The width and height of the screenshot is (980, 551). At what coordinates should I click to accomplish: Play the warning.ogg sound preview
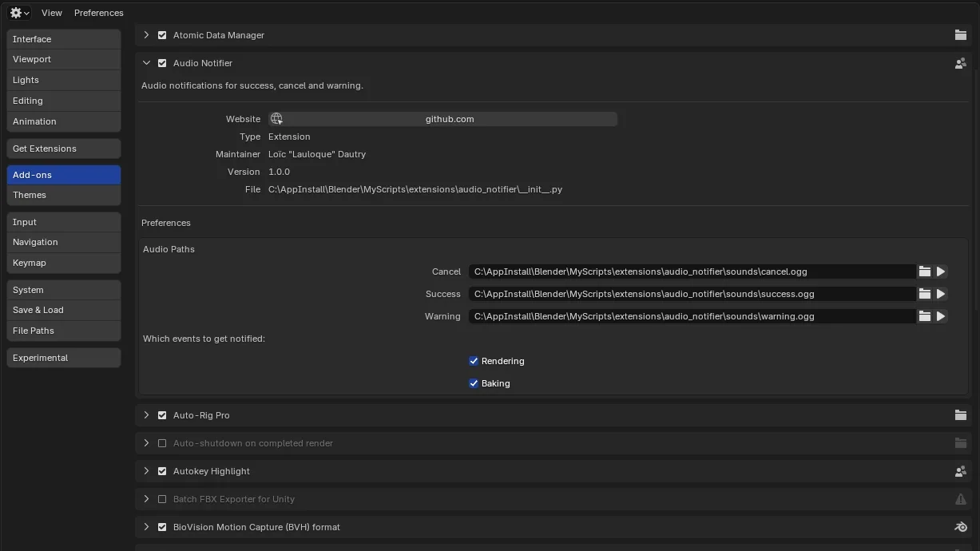[941, 315]
